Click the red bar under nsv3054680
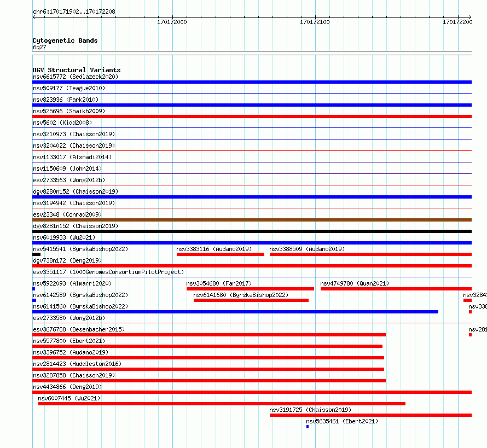487x448 pixels. click(250, 289)
